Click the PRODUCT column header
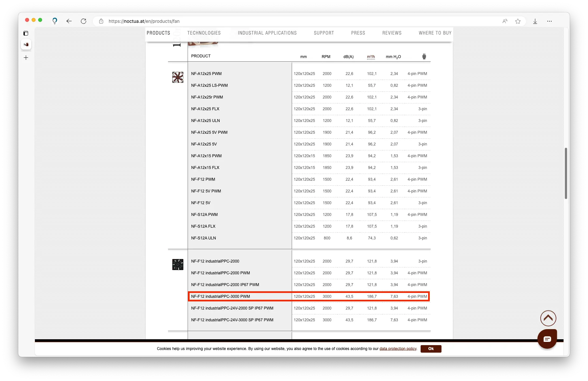Viewport: 588px width, 381px height. point(201,56)
